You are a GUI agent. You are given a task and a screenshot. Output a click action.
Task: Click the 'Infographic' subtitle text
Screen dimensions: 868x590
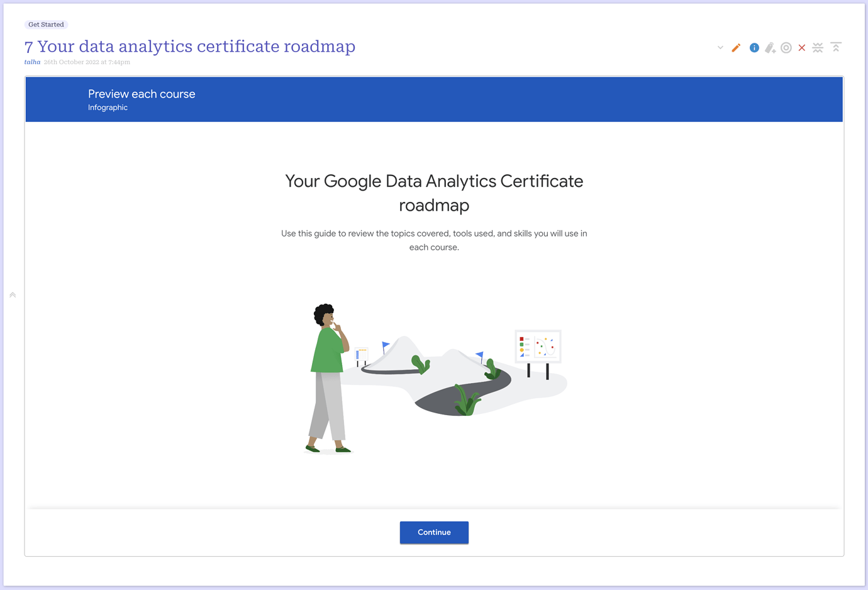(x=108, y=108)
